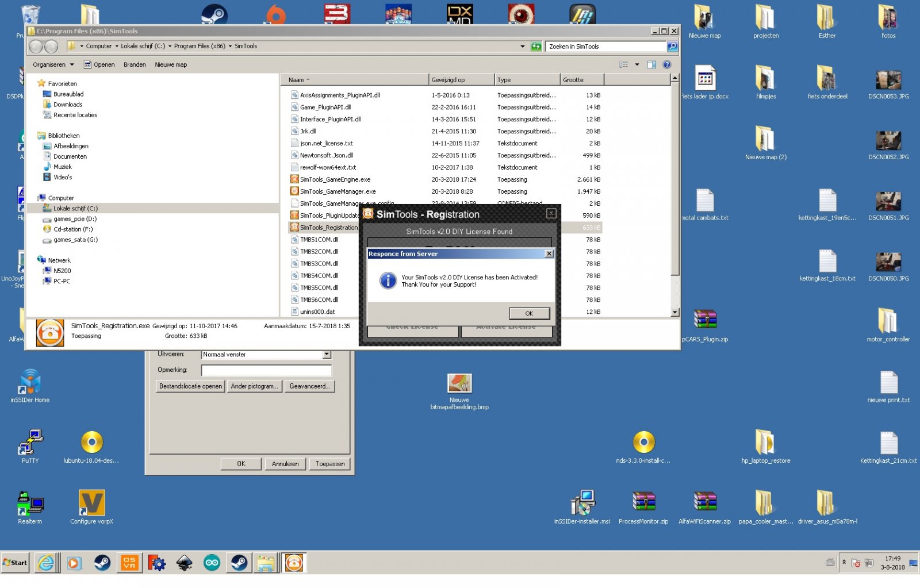Switch to SimTools app in taskbar
Viewport: 920px width, 588px height.
[x=294, y=563]
